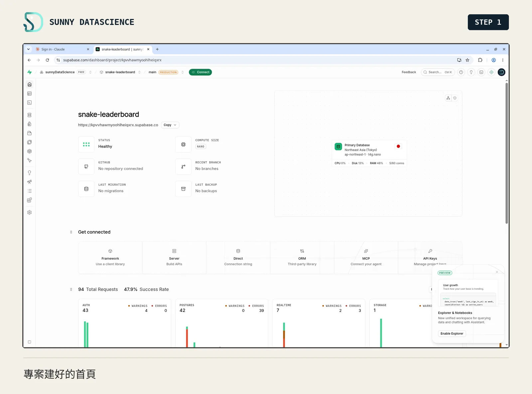Open the Framework client library card

[110, 258]
